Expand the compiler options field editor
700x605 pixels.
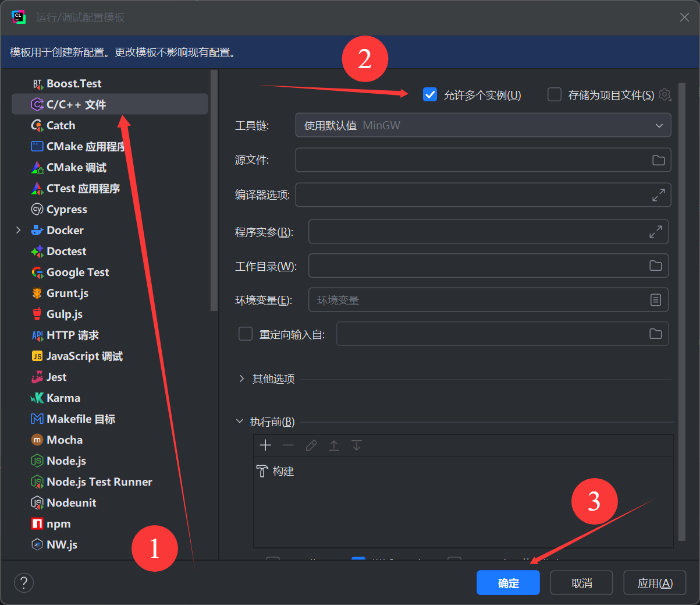pyautogui.click(x=658, y=195)
